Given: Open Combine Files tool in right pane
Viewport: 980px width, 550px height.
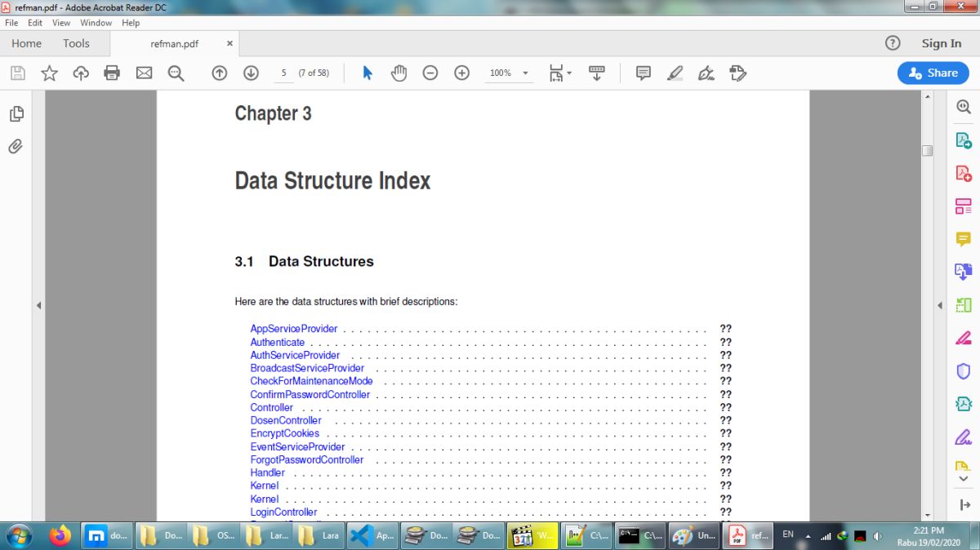Looking at the screenshot, I should pyautogui.click(x=964, y=272).
